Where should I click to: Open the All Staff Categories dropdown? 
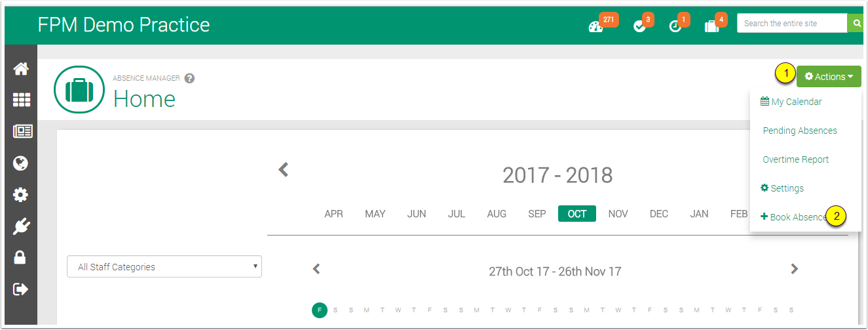point(164,267)
